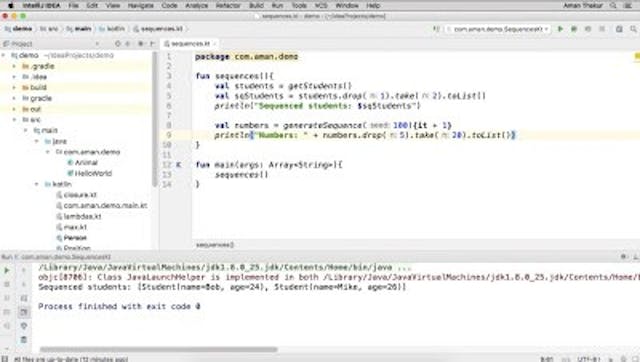Click the macOS Spotlight search icon

coord(613,6)
